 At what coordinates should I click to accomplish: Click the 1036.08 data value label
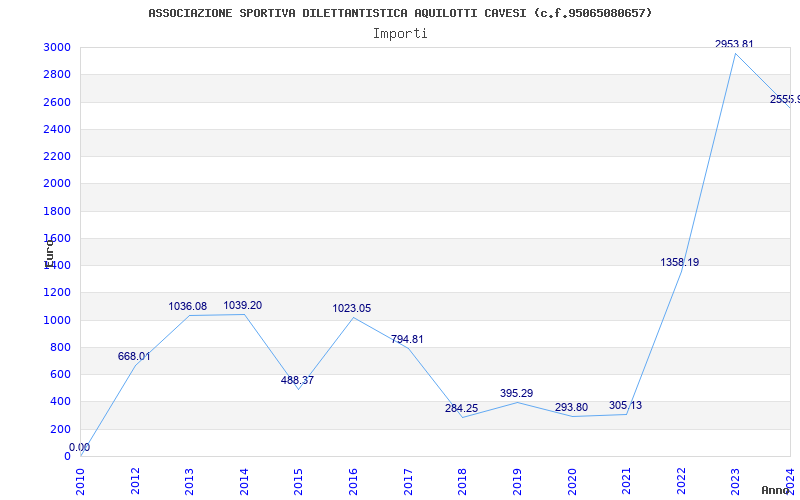(x=187, y=306)
